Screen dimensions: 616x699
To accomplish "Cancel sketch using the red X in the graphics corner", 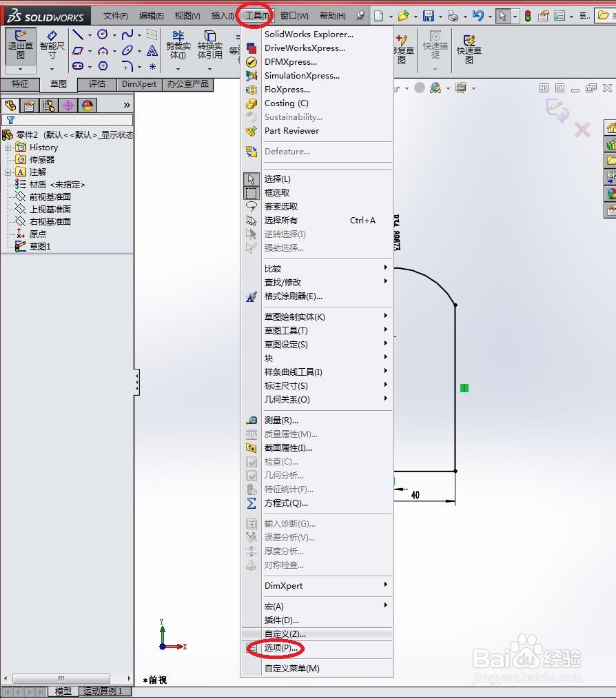I will 582,130.
